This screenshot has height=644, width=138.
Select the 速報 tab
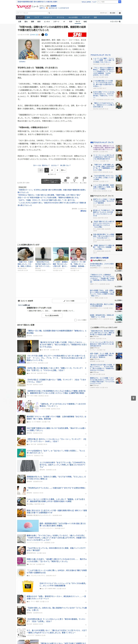pos(28,17)
